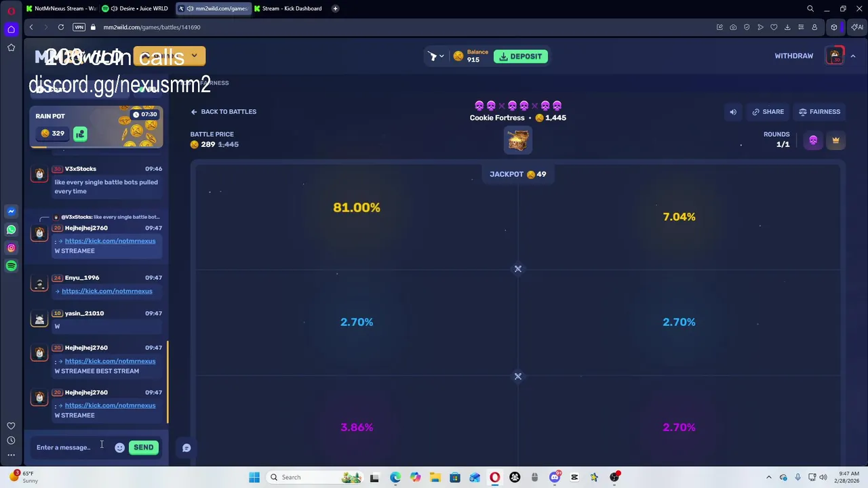Screen dimensions: 868x488
Task: Click the 65°F Sunny weather widget
Action: click(x=23, y=477)
